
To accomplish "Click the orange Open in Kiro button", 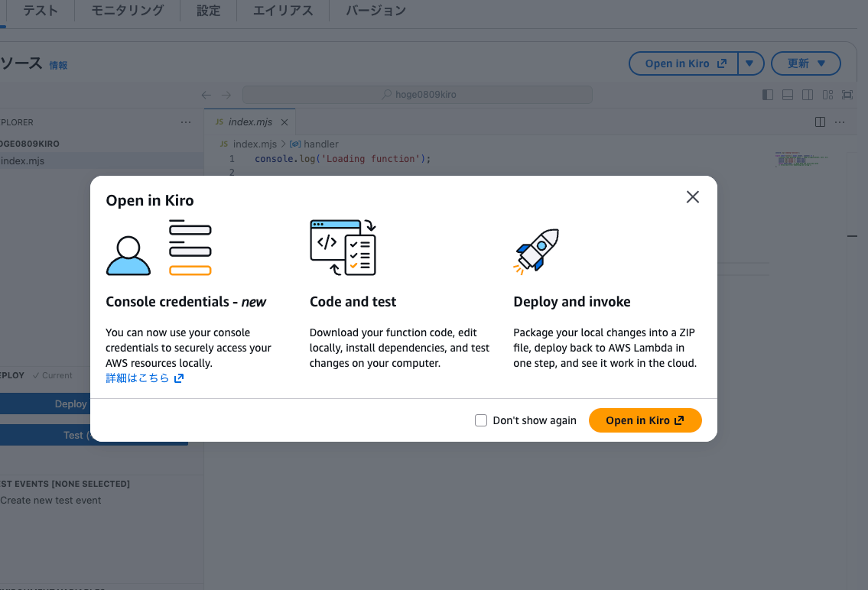I will [x=645, y=420].
